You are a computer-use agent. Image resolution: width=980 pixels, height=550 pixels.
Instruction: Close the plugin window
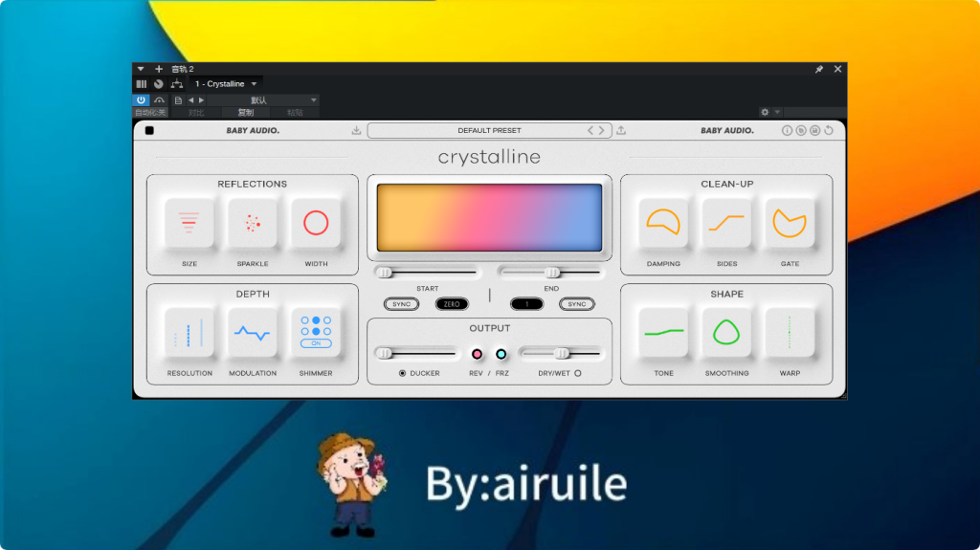[x=837, y=69]
